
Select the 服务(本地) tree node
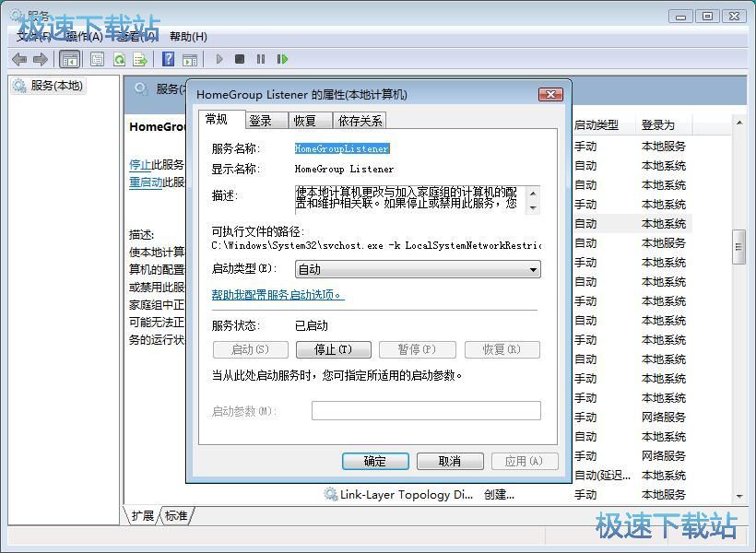click(49, 86)
